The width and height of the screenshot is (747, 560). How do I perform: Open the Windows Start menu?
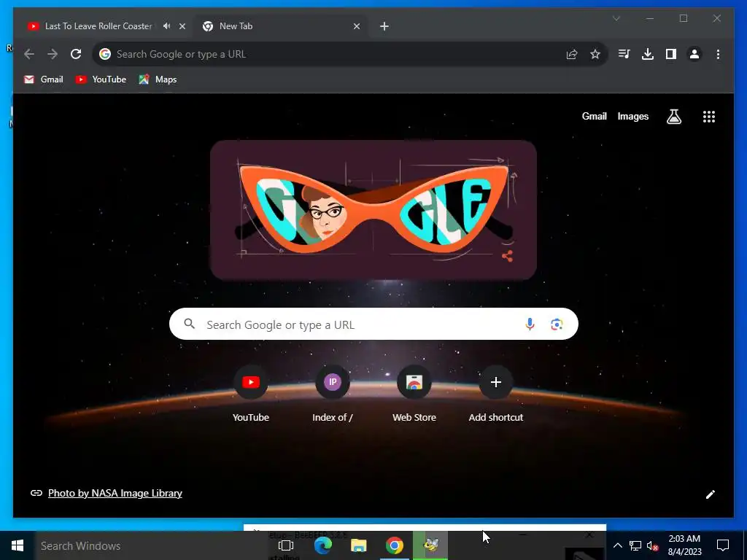pyautogui.click(x=18, y=545)
